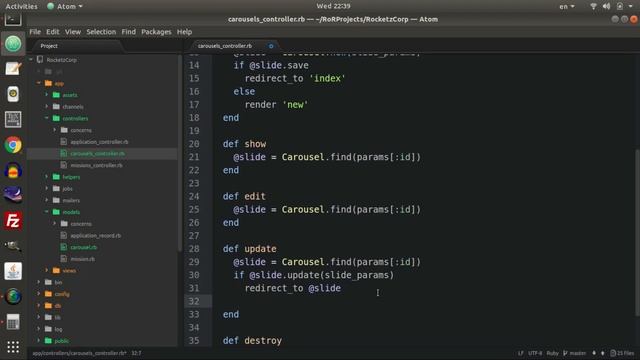Click the file path in status bar
Viewport: 640px width, 360px height.
(x=79, y=353)
